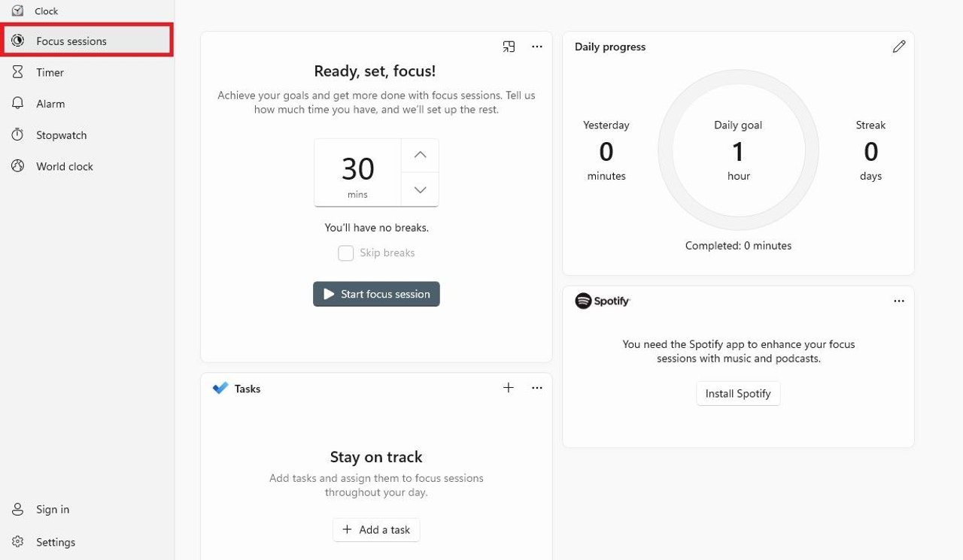Go to the Stopwatch section

[x=61, y=135]
